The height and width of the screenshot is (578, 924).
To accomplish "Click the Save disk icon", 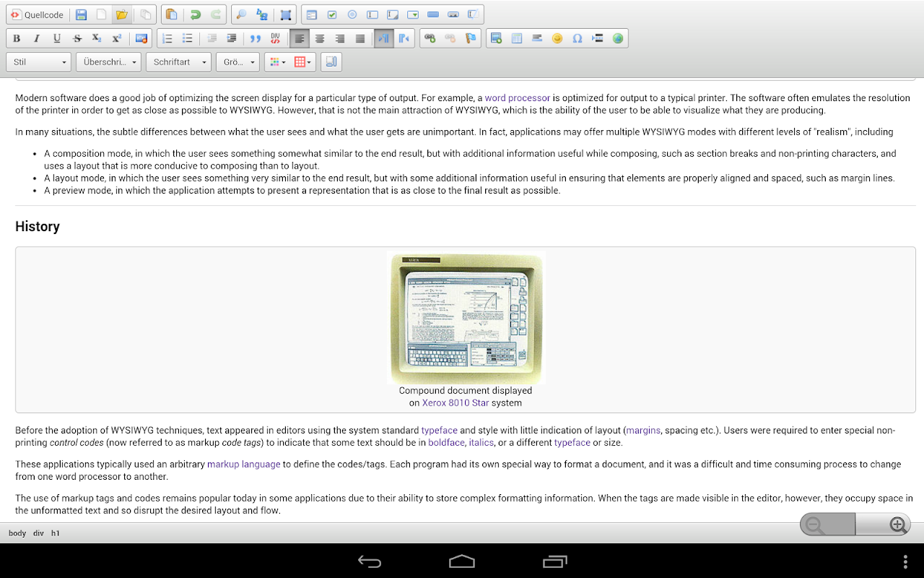I will [x=82, y=14].
